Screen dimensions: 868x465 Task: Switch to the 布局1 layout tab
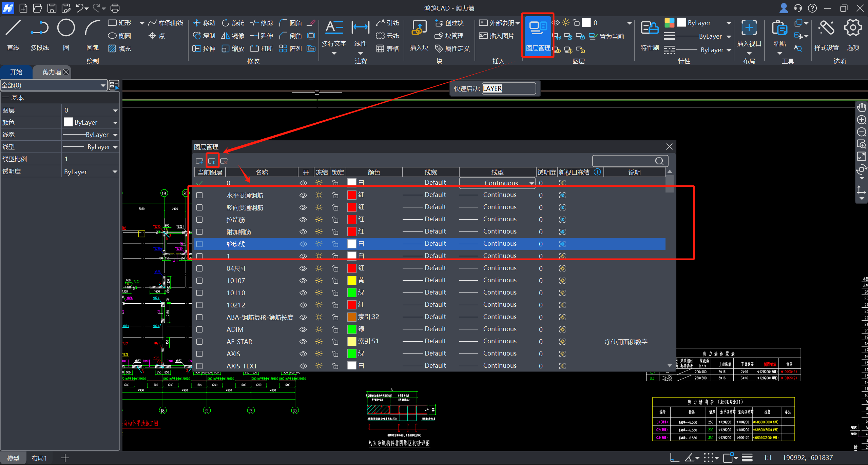click(x=39, y=458)
